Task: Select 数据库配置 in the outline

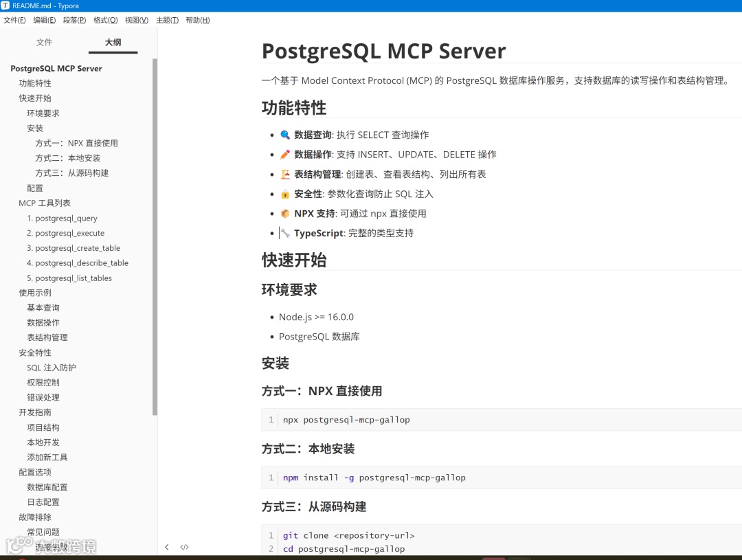Action: coord(47,487)
